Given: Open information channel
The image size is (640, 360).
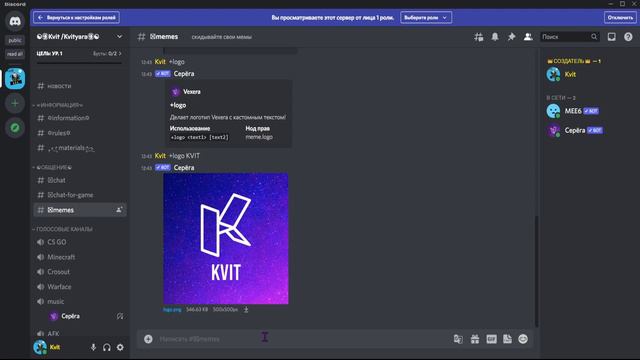Looking at the screenshot, I should point(80,118).
